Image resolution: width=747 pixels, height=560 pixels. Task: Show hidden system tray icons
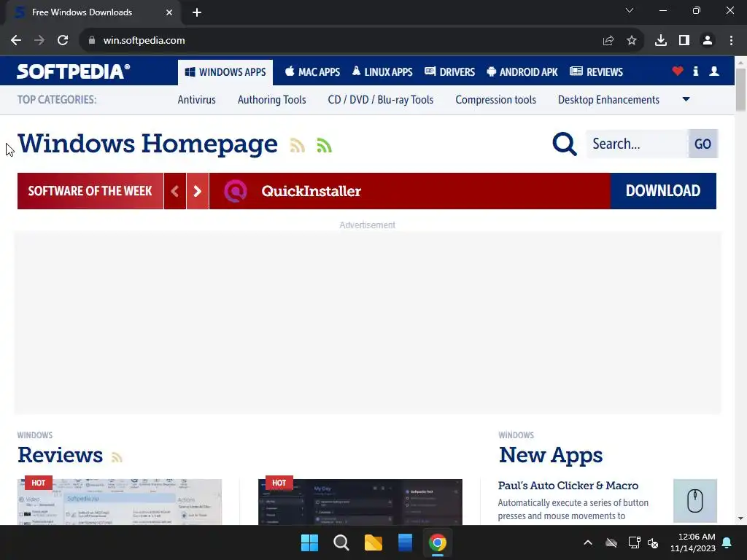(x=588, y=542)
